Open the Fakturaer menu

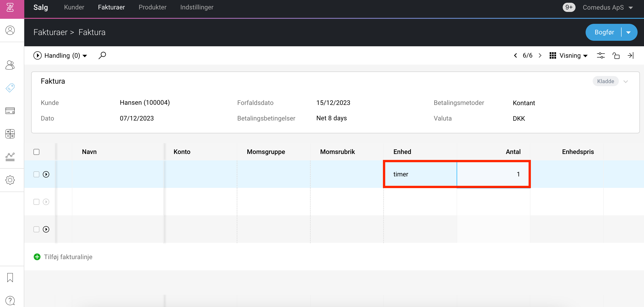pos(112,7)
